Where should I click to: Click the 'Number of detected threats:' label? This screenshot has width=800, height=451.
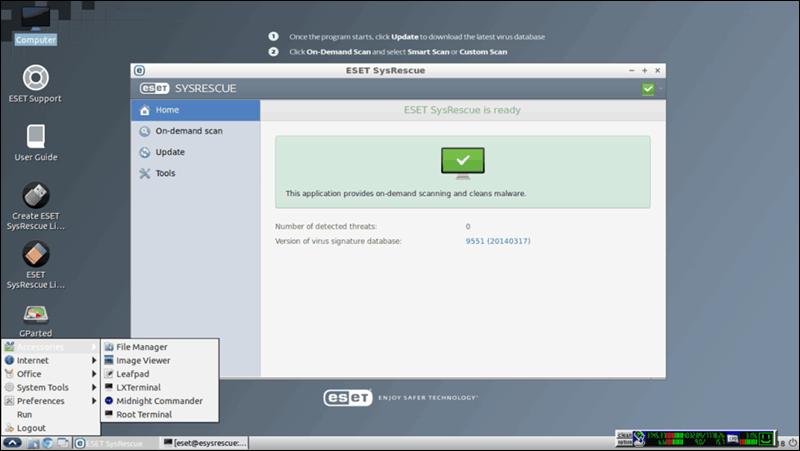[x=326, y=227]
